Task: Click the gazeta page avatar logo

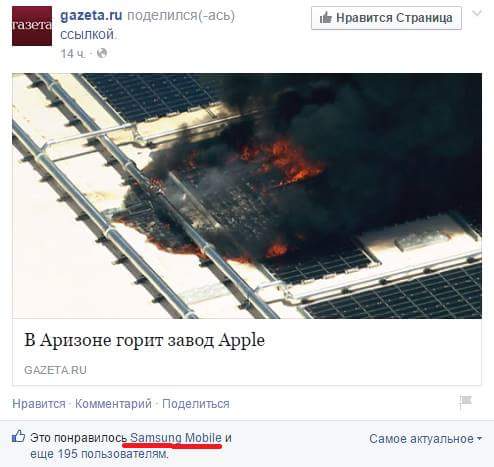Action: tap(32, 26)
